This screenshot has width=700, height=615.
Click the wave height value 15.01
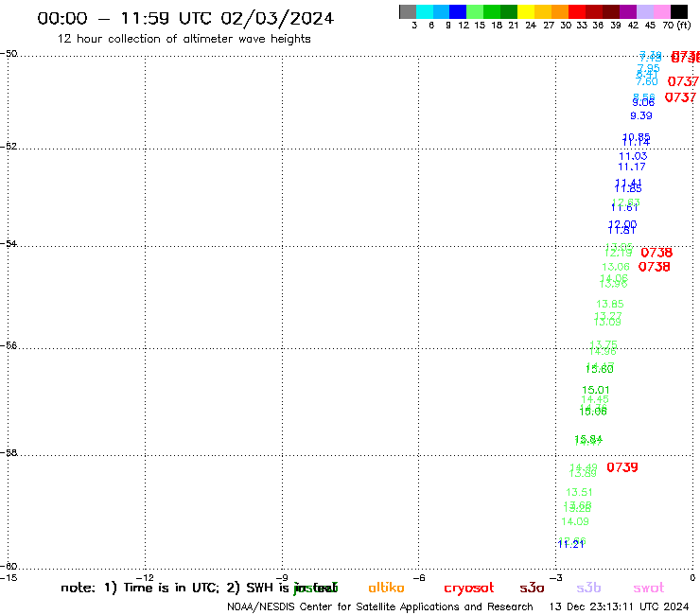[x=596, y=390]
